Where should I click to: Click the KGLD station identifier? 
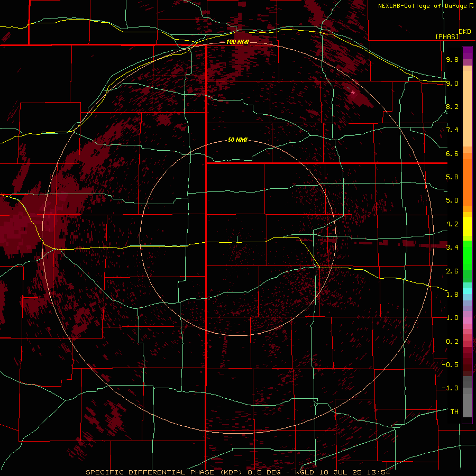click(305, 472)
